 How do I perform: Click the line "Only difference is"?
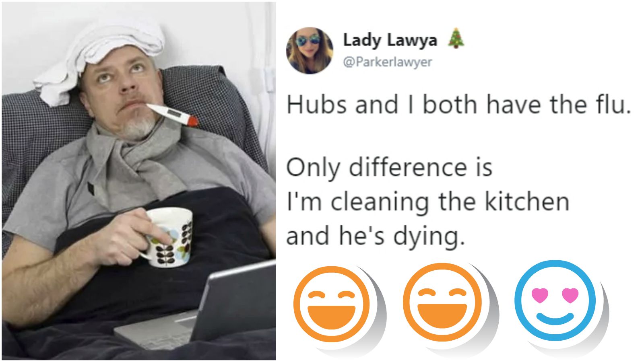pos(389,167)
